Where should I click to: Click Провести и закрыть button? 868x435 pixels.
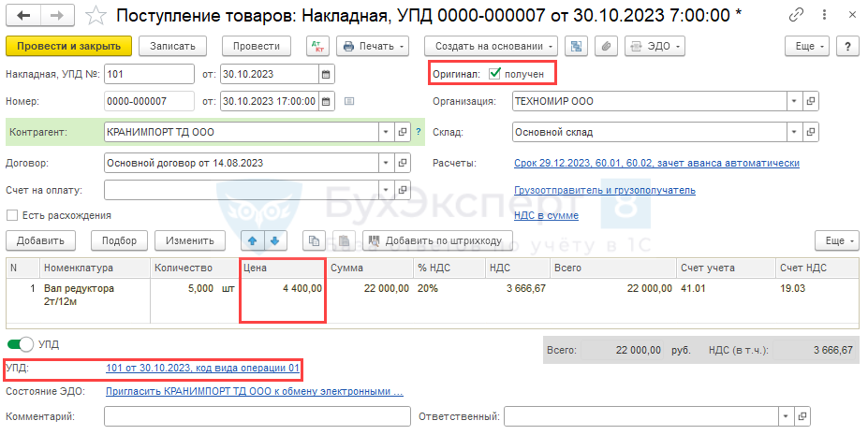[68, 47]
